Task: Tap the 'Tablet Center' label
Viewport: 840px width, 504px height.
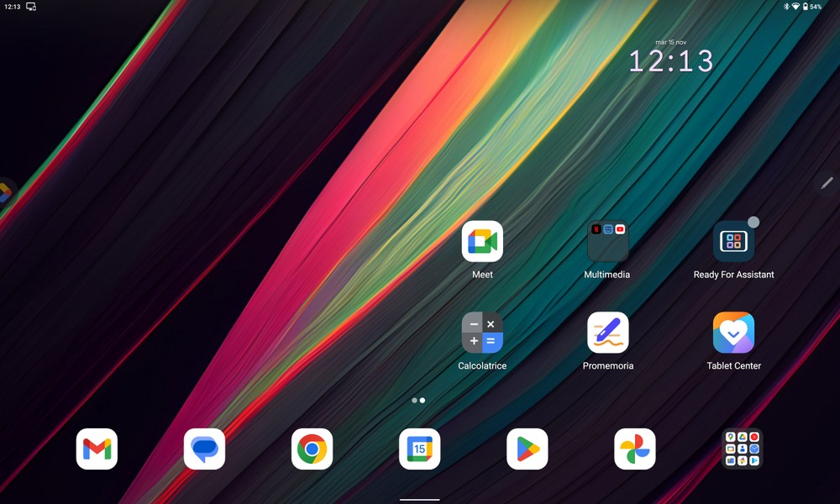Action: [x=733, y=365]
